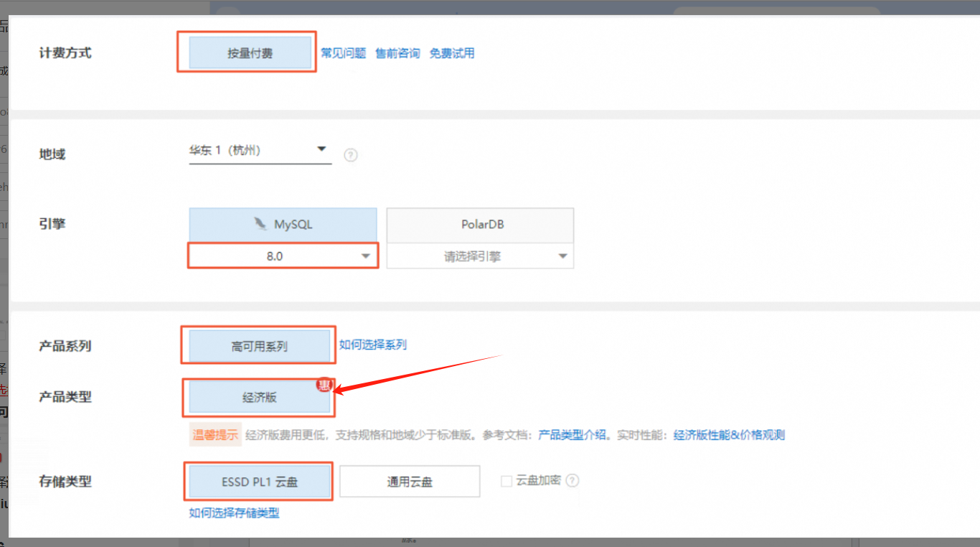Open the 产品类型介绍 documentation link
The width and height of the screenshot is (980, 547).
[x=572, y=435]
